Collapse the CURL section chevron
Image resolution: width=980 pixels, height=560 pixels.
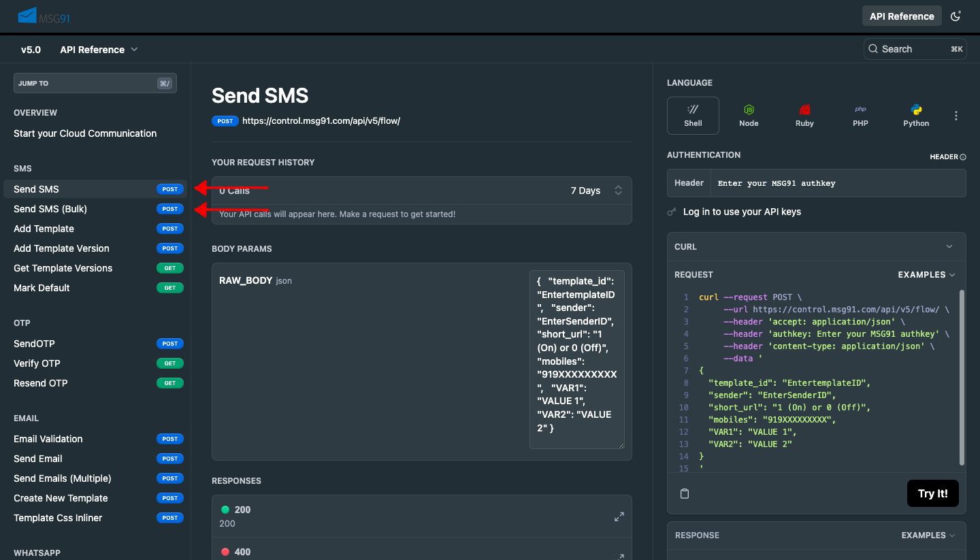[949, 247]
